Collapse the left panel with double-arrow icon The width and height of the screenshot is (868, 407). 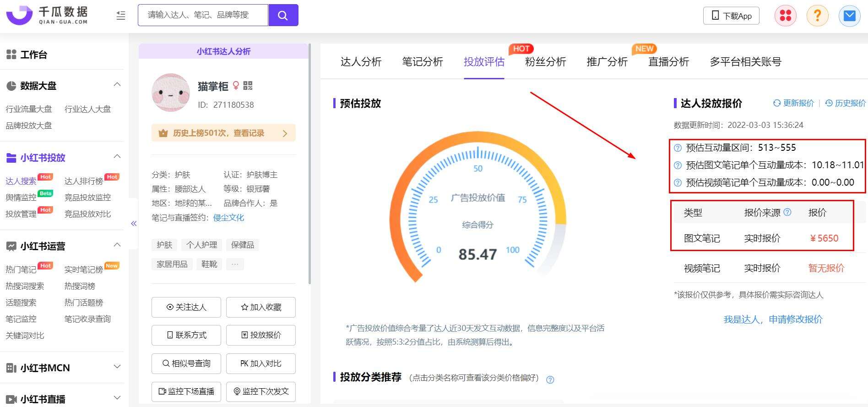[134, 224]
